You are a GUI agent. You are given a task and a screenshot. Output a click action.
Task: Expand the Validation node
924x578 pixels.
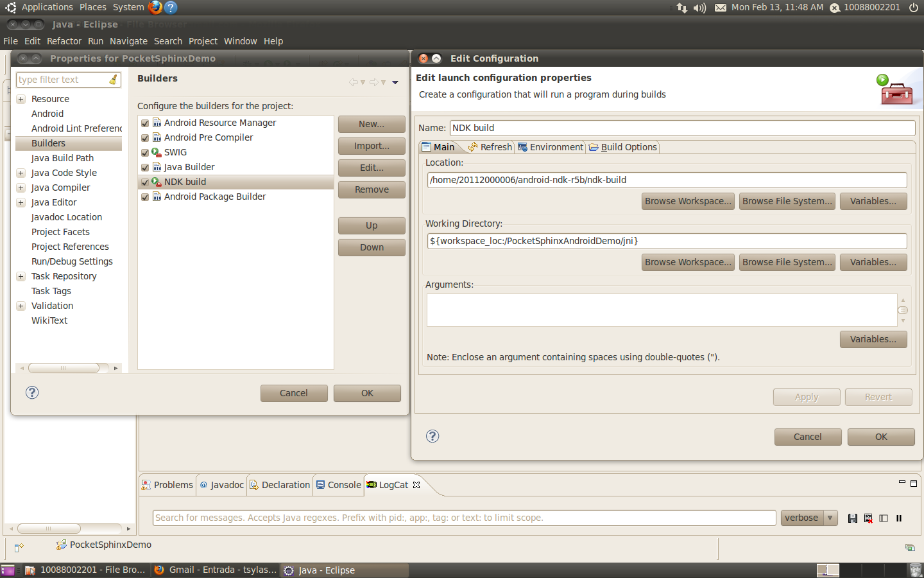[x=21, y=306]
